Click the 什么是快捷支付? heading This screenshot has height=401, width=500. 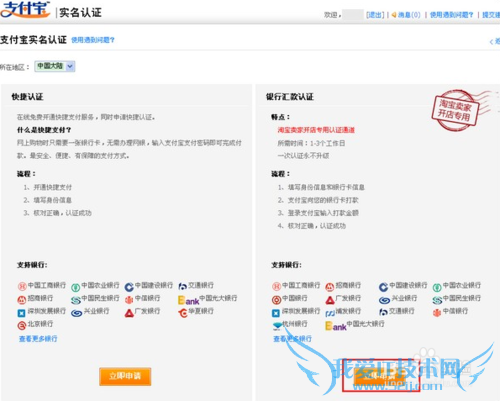pos(44,130)
